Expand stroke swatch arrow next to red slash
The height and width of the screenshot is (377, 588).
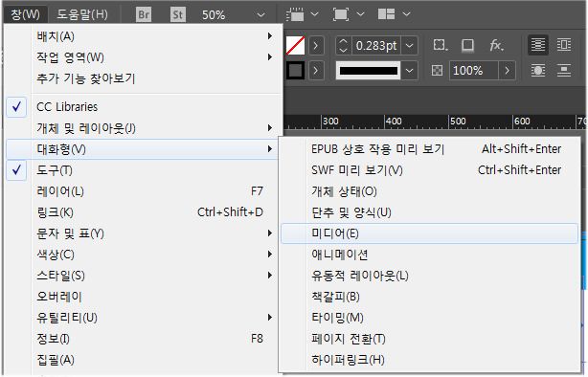(316, 46)
